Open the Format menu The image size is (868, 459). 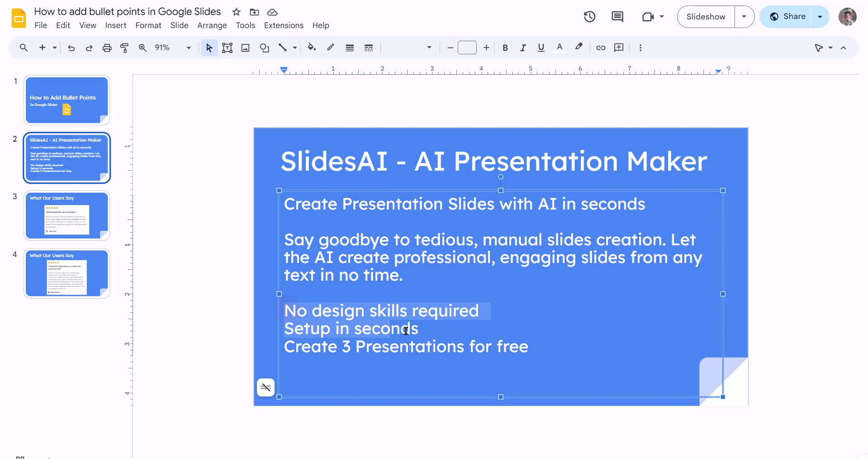tap(148, 25)
